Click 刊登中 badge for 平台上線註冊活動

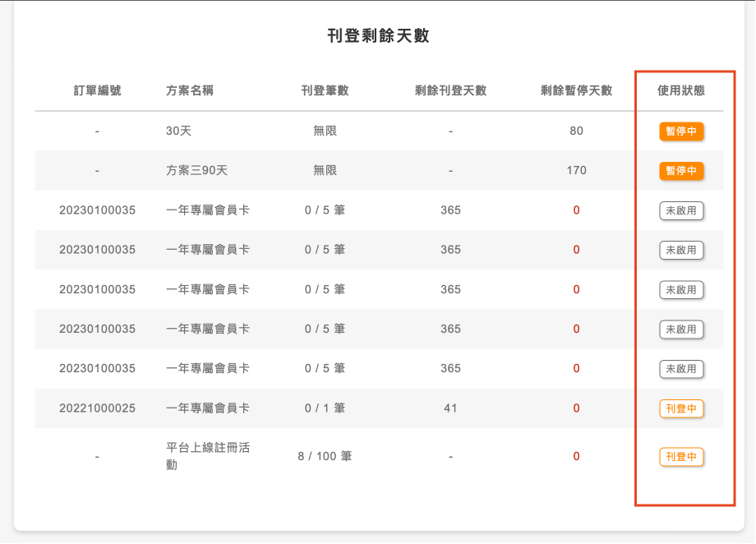(681, 457)
